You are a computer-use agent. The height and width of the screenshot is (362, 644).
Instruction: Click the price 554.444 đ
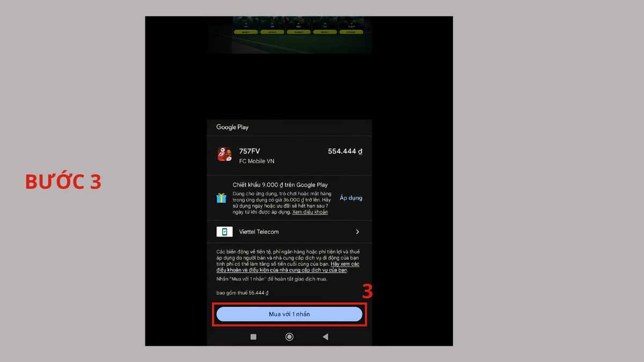(x=345, y=151)
